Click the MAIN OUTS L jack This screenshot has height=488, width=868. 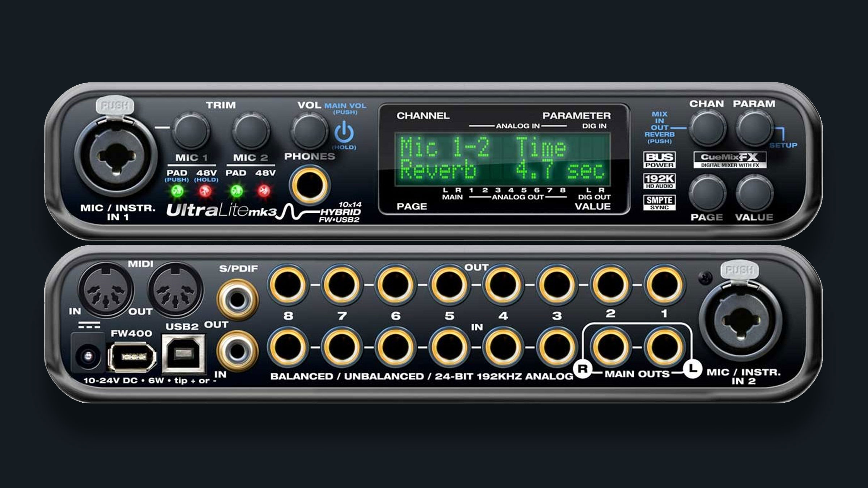click(665, 347)
